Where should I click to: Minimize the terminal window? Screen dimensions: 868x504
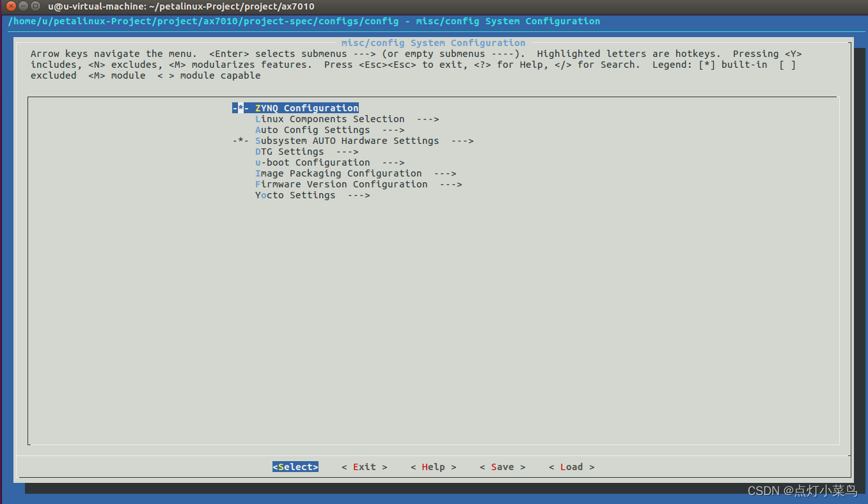pyautogui.click(x=23, y=6)
